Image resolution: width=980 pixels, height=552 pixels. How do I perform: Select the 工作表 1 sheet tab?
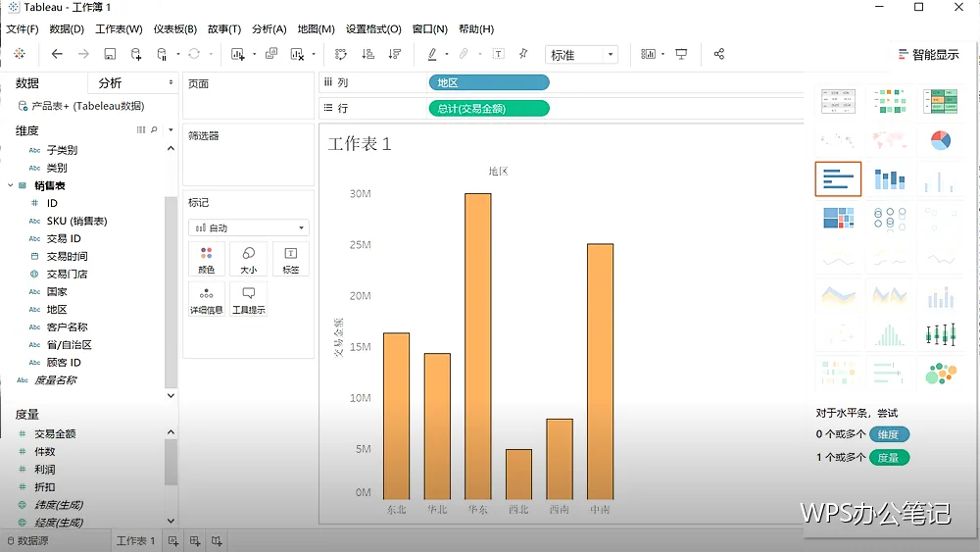tap(135, 541)
